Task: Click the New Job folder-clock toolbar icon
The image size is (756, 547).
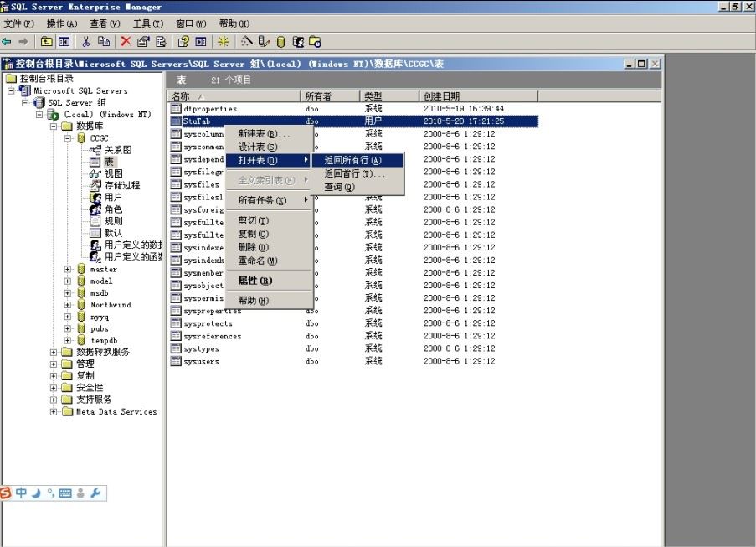Action: coord(315,43)
